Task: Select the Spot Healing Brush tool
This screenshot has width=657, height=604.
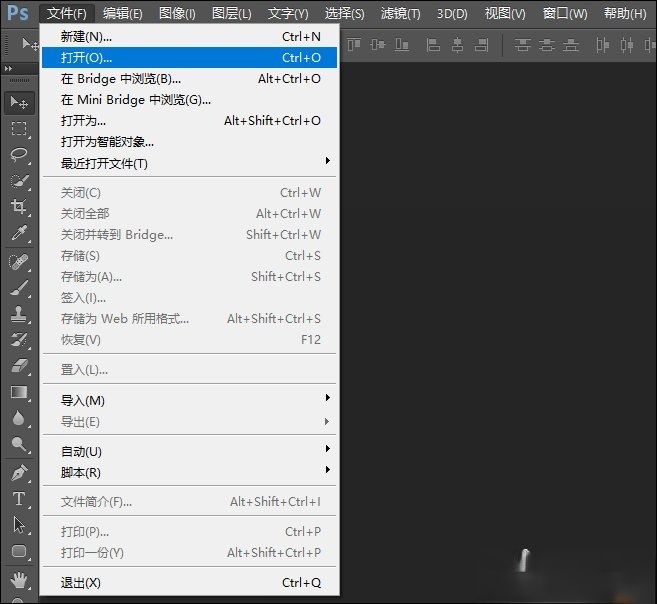Action: pos(19,263)
